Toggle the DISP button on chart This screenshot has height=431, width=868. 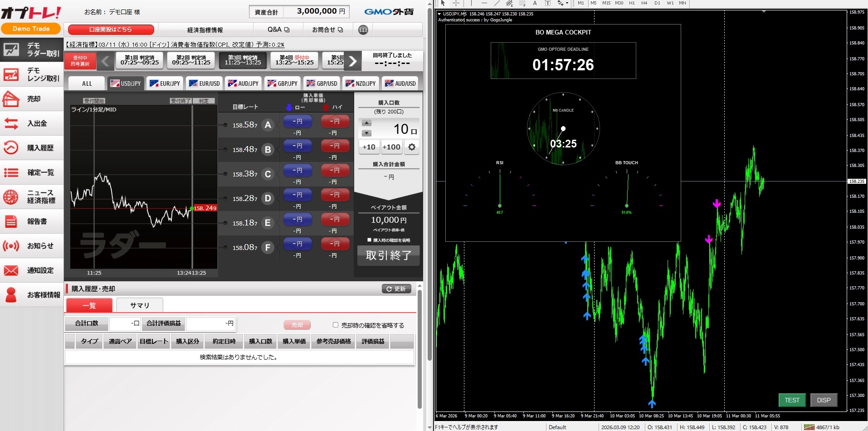coord(823,400)
